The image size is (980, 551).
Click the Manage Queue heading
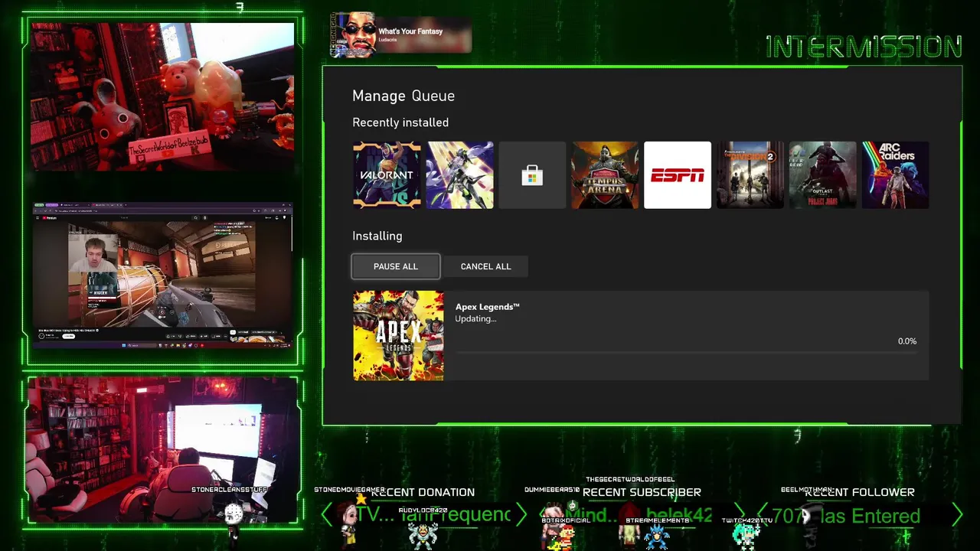coord(403,96)
